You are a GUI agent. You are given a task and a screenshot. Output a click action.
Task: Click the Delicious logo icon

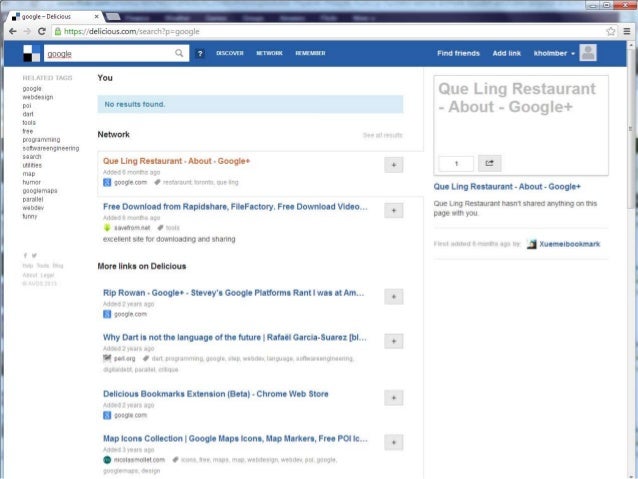32,53
